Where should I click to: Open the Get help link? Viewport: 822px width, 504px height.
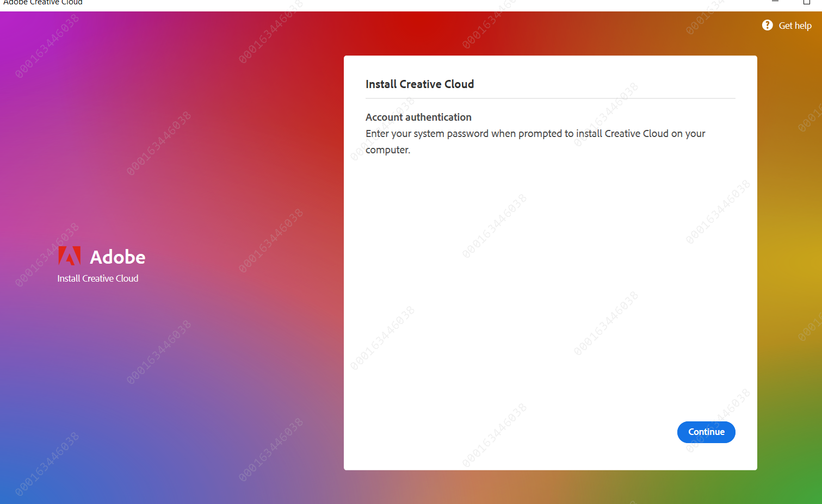[x=795, y=25]
